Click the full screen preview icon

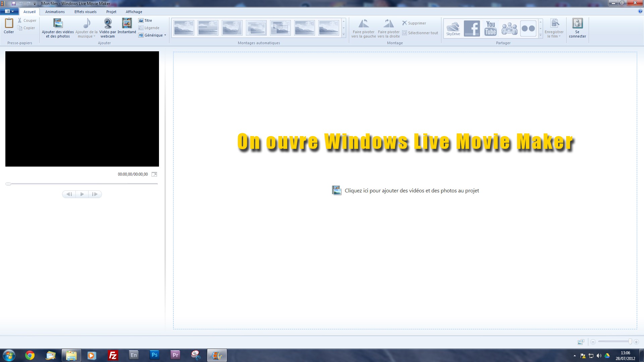(x=154, y=174)
